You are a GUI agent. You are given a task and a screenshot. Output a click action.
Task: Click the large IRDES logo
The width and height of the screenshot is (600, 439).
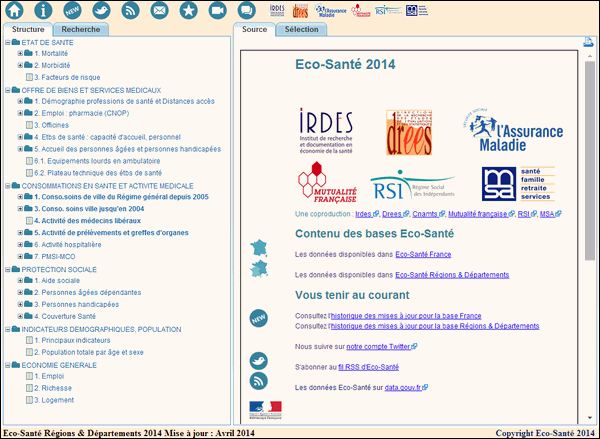[326, 131]
